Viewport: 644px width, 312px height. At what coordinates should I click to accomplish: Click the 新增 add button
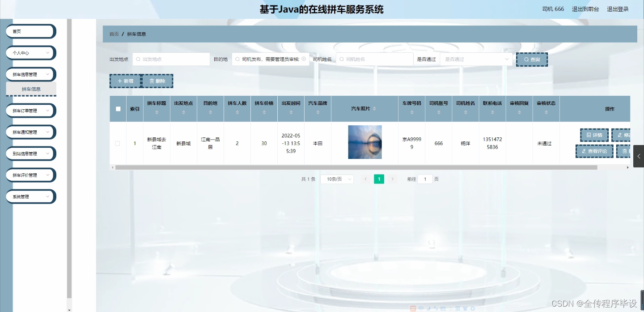(125, 81)
